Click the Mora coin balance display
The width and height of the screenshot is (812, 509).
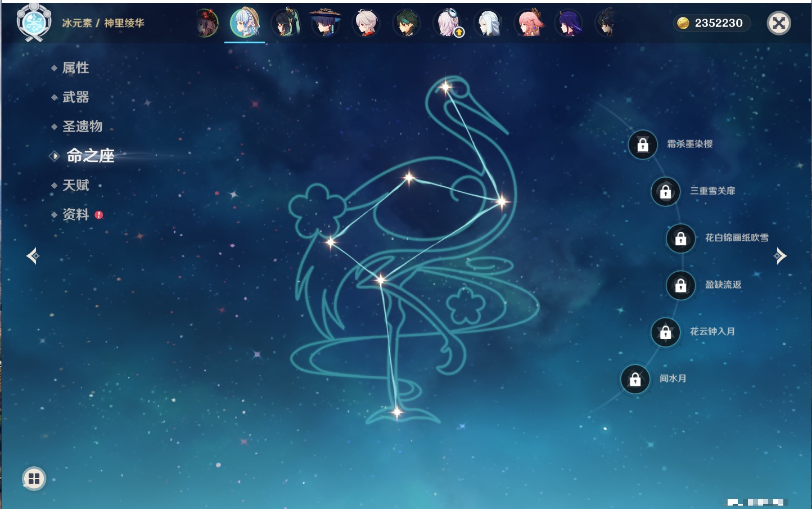[x=711, y=23]
